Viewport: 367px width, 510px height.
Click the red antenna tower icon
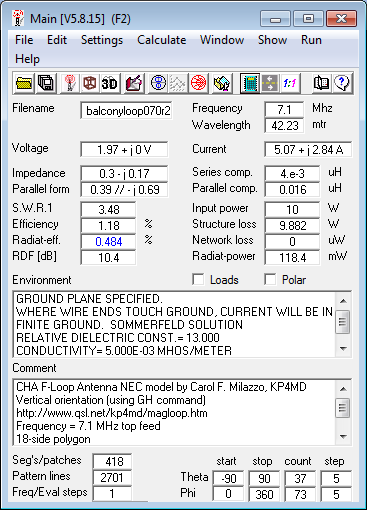coord(70,83)
